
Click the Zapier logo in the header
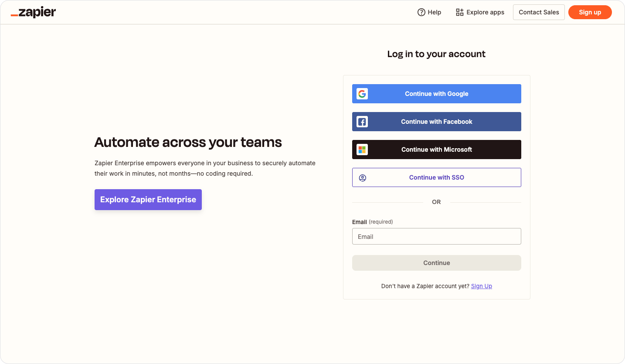34,12
